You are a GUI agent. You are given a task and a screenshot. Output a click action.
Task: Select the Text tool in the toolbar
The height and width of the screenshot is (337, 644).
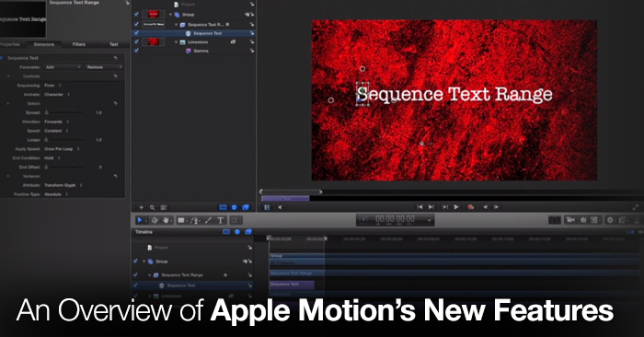click(221, 220)
